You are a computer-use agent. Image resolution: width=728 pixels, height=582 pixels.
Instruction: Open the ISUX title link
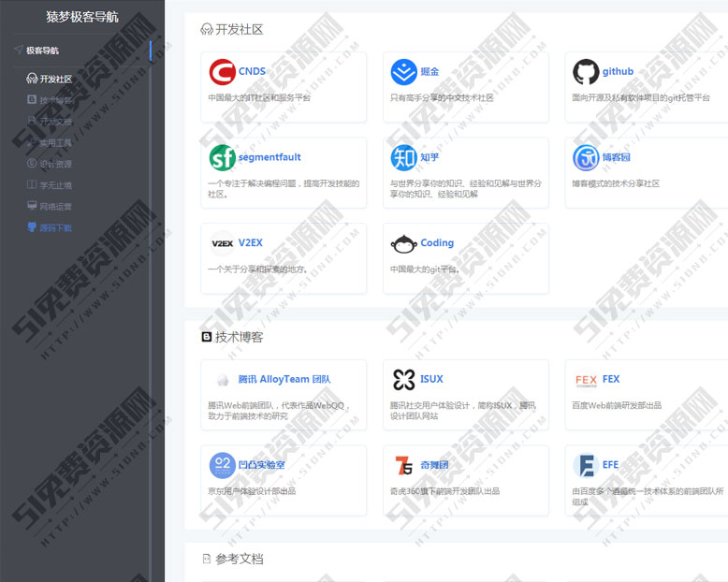click(431, 379)
